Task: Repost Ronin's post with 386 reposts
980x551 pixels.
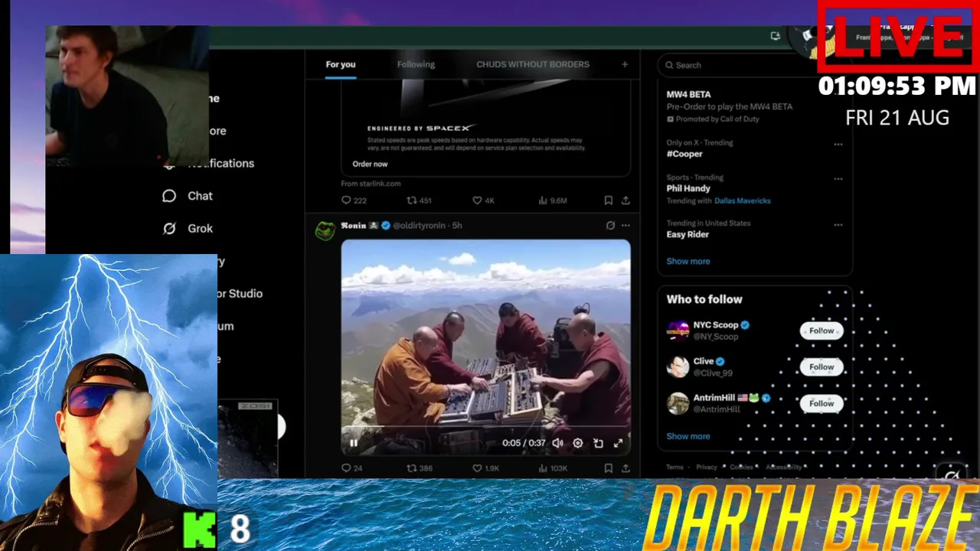Action: (419, 468)
